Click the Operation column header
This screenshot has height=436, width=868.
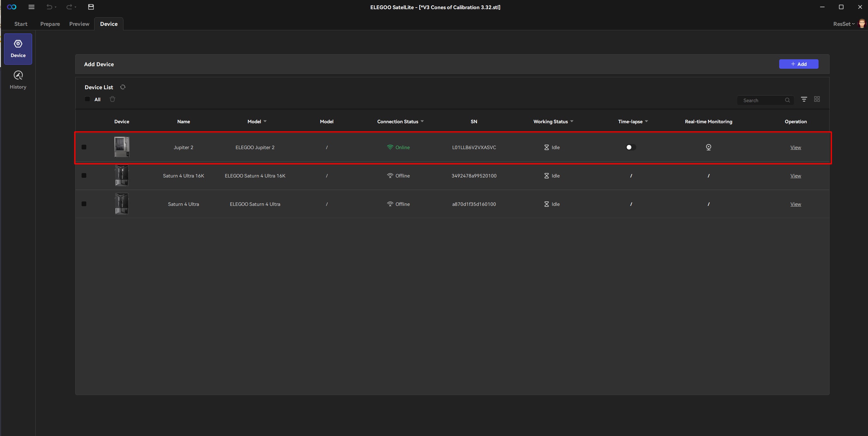(796, 121)
